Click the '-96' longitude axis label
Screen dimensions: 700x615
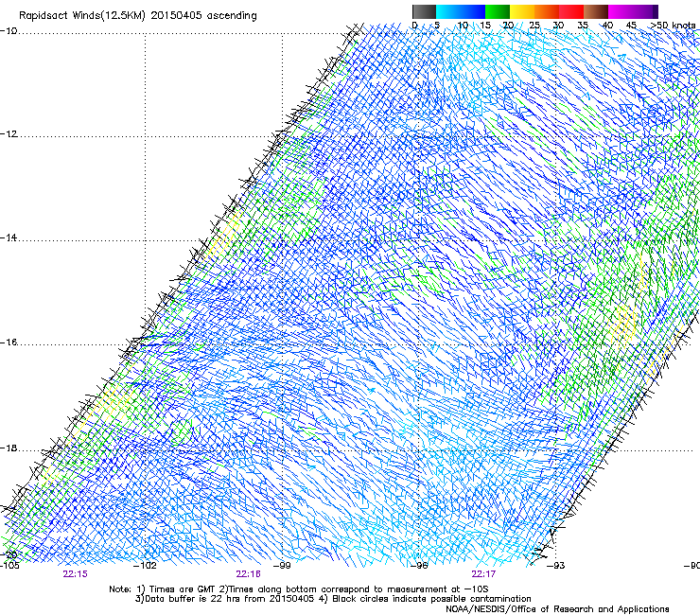click(x=419, y=566)
